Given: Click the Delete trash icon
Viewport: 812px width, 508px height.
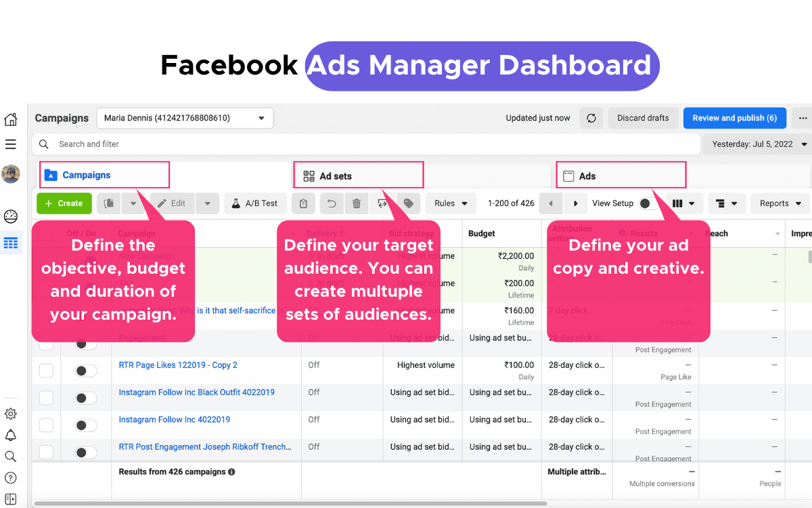Looking at the screenshot, I should point(357,203).
